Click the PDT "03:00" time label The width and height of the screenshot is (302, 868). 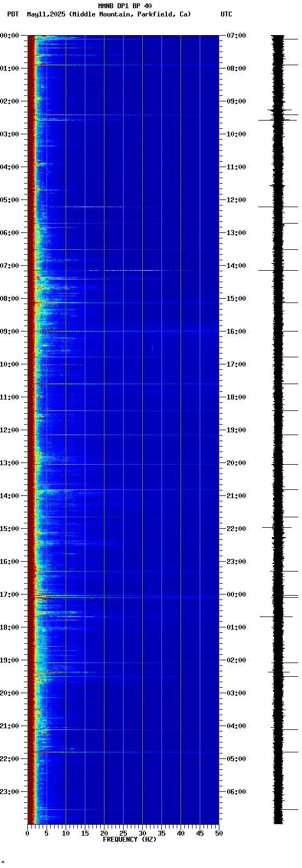tap(9, 134)
